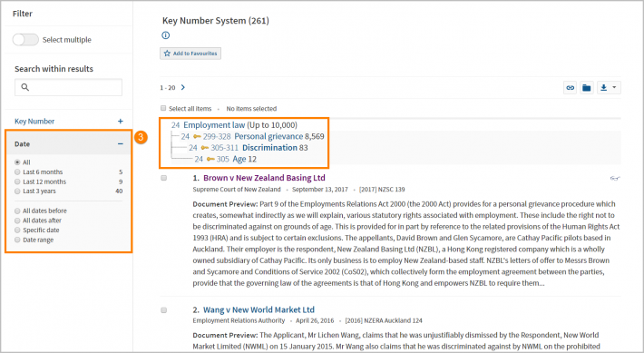Click the key icon next to Personal grievance
644x353 pixels.
[197, 136]
